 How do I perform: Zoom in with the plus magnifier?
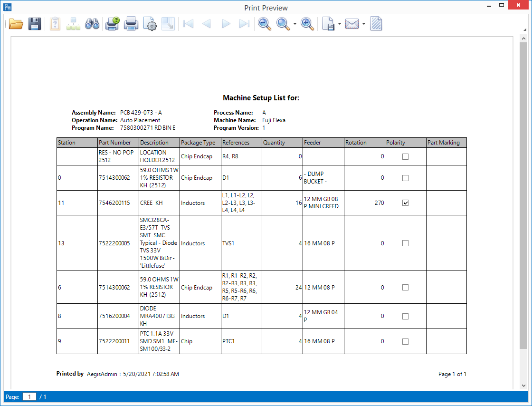[x=308, y=24]
